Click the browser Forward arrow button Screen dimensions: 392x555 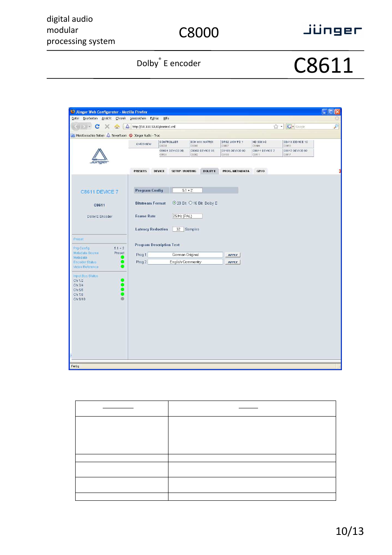click(83, 127)
